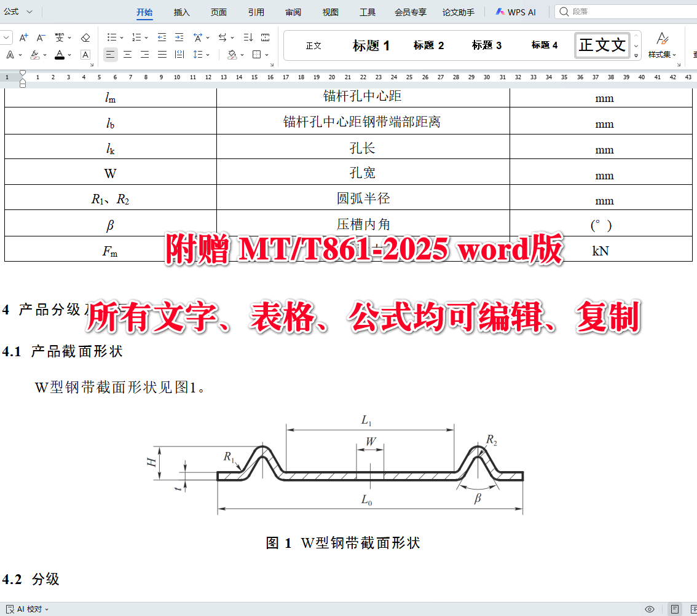Image resolution: width=697 pixels, height=616 pixels.
Task: Open bullet list style dropdown arrow
Action: pyautogui.click(x=122, y=37)
